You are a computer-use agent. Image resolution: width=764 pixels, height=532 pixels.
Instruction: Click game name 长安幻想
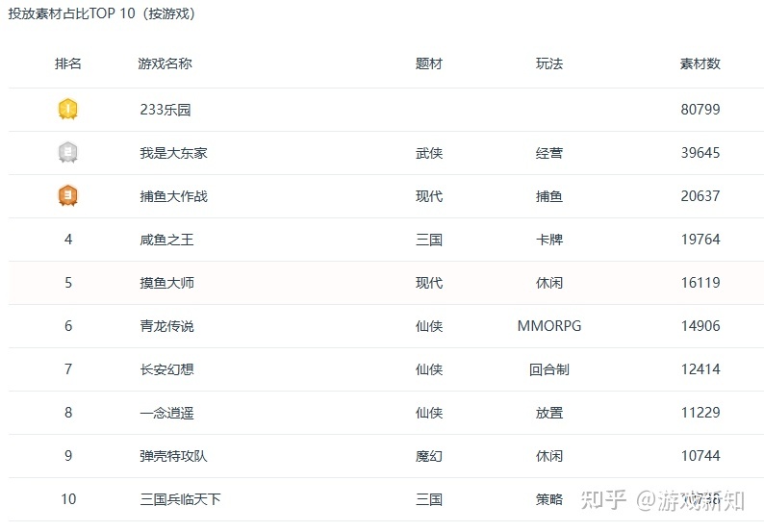167,369
